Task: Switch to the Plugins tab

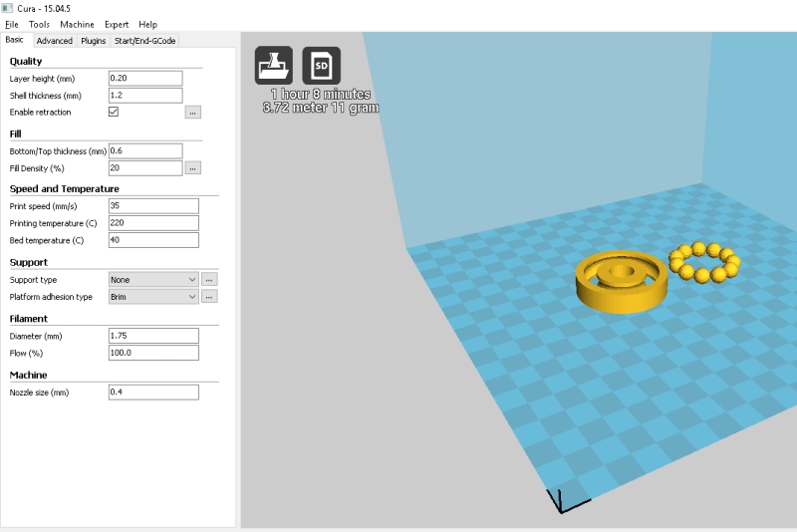Action: pyautogui.click(x=93, y=41)
